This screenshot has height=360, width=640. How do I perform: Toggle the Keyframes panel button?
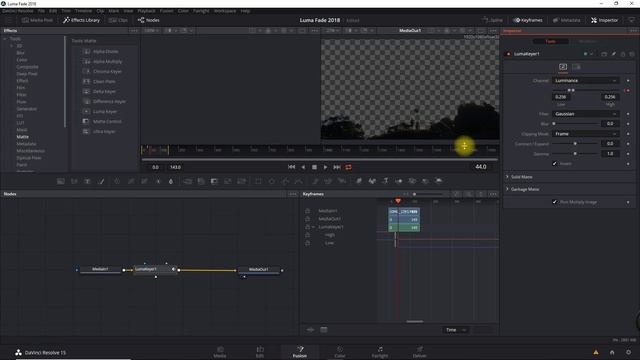[528, 20]
